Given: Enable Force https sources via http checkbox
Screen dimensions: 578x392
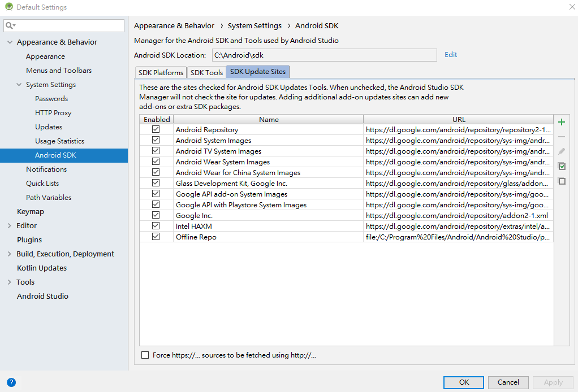Looking at the screenshot, I should coord(145,355).
